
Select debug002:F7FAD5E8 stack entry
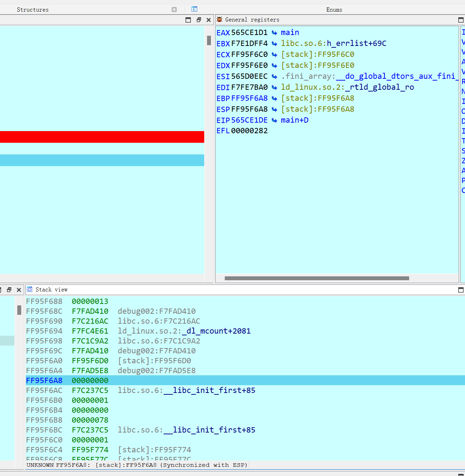click(x=157, y=371)
